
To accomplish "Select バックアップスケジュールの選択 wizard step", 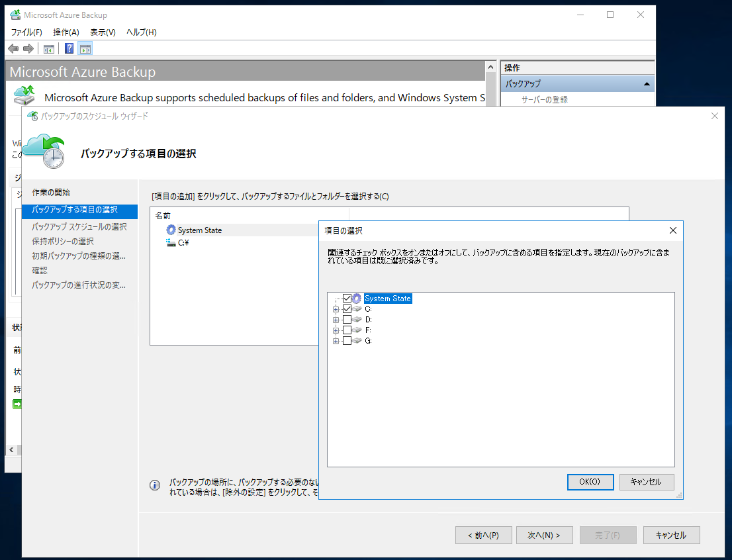I will 81,226.
